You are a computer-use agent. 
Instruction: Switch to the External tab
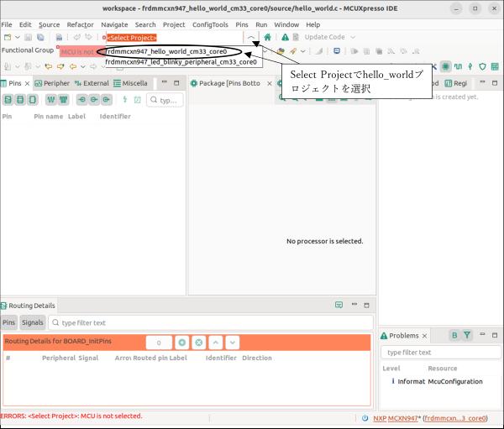[92, 83]
